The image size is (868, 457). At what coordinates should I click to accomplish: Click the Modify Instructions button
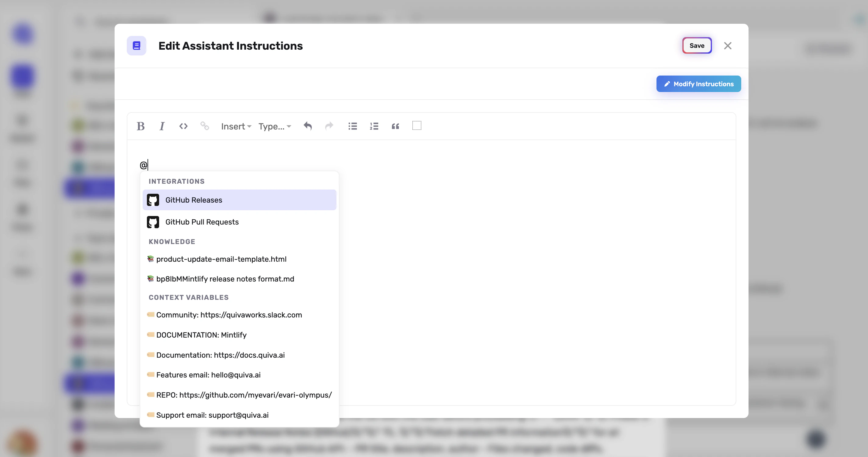point(698,84)
